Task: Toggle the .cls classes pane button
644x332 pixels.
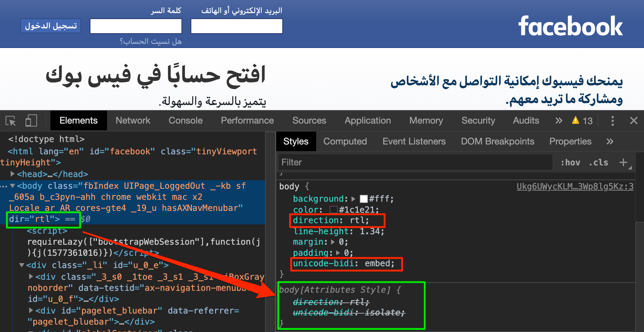Action: [598, 162]
